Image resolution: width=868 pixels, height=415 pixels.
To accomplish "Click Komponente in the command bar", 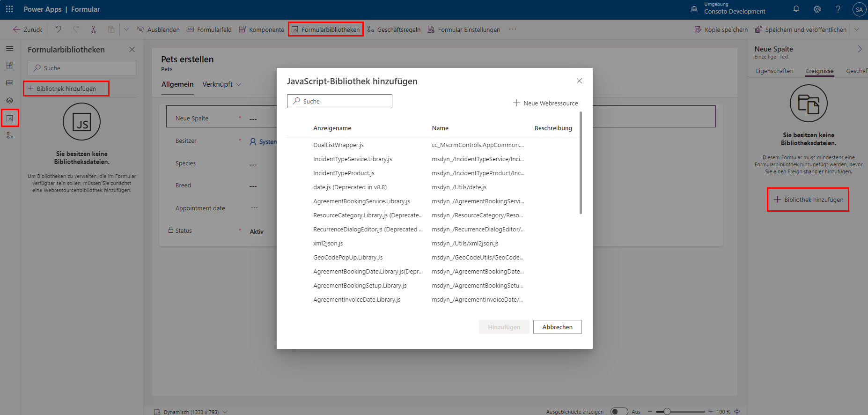I will pyautogui.click(x=262, y=30).
